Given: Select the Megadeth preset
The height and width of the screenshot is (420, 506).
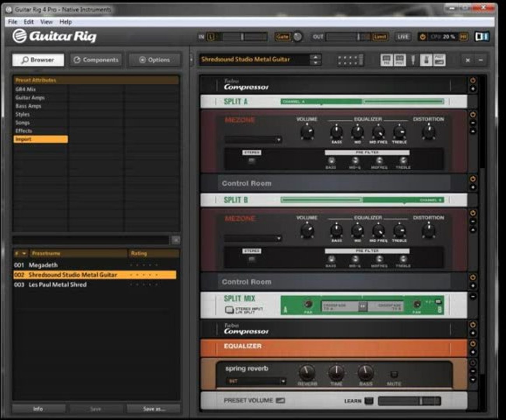Looking at the screenshot, I should [95, 265].
